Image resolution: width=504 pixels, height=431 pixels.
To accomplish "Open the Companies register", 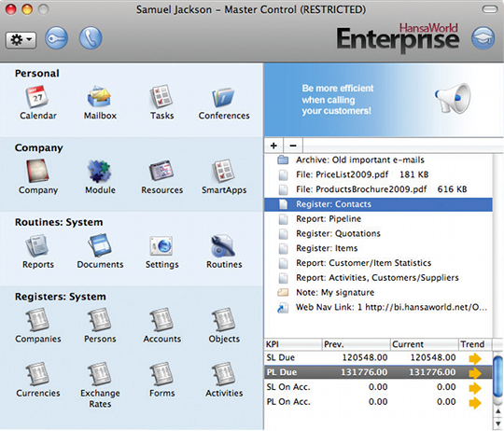I will point(37,320).
